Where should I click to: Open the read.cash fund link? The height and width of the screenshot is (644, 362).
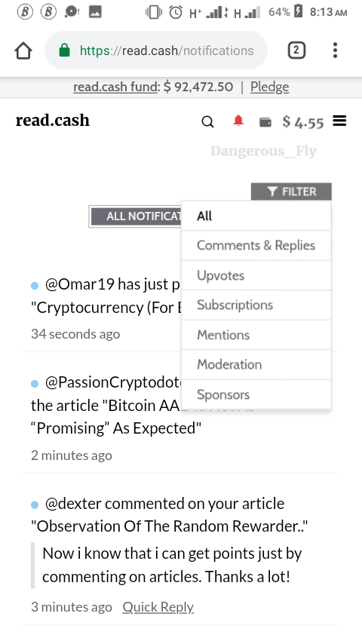click(115, 87)
